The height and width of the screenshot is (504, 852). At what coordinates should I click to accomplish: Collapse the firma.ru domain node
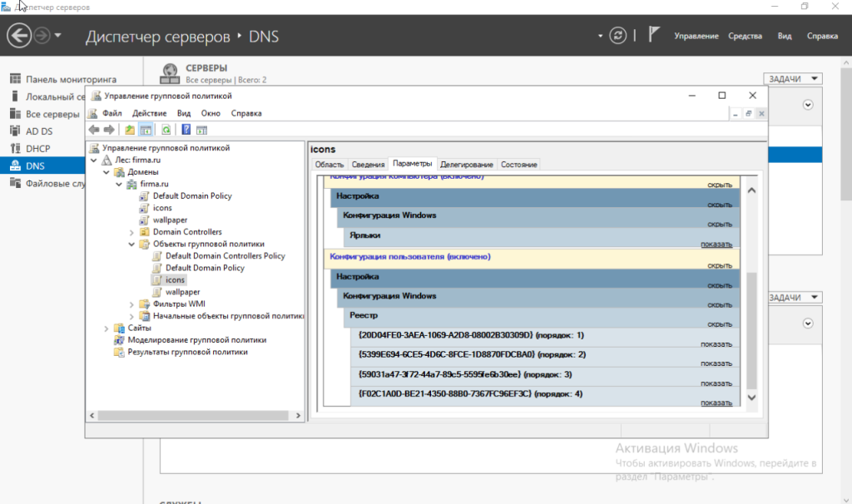click(x=119, y=184)
